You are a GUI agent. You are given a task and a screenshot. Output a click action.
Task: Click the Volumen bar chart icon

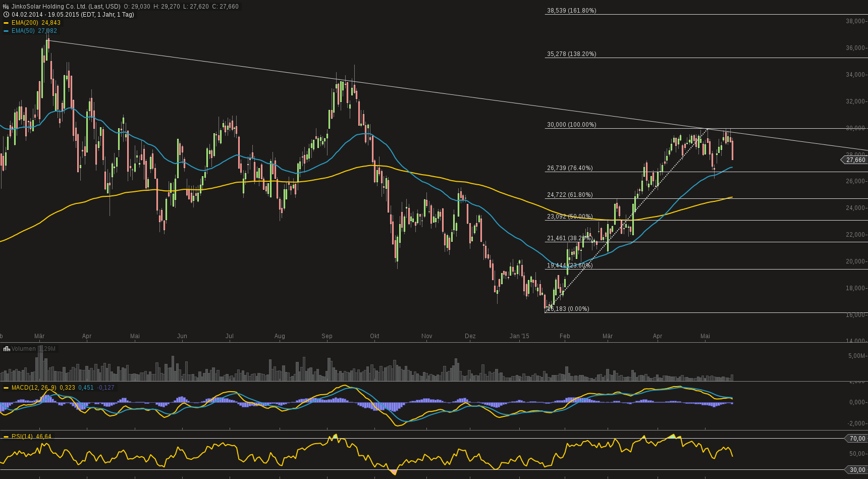click(7, 349)
